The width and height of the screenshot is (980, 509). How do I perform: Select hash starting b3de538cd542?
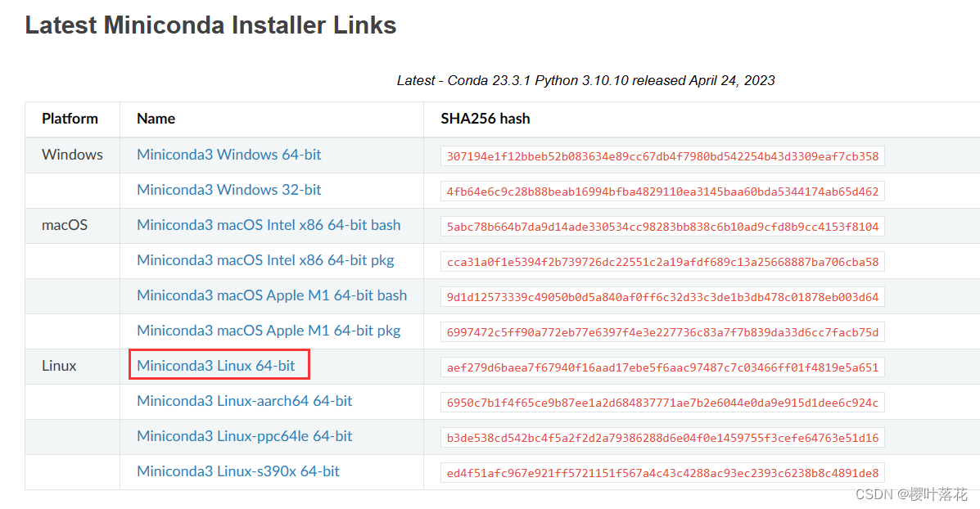[x=662, y=438]
